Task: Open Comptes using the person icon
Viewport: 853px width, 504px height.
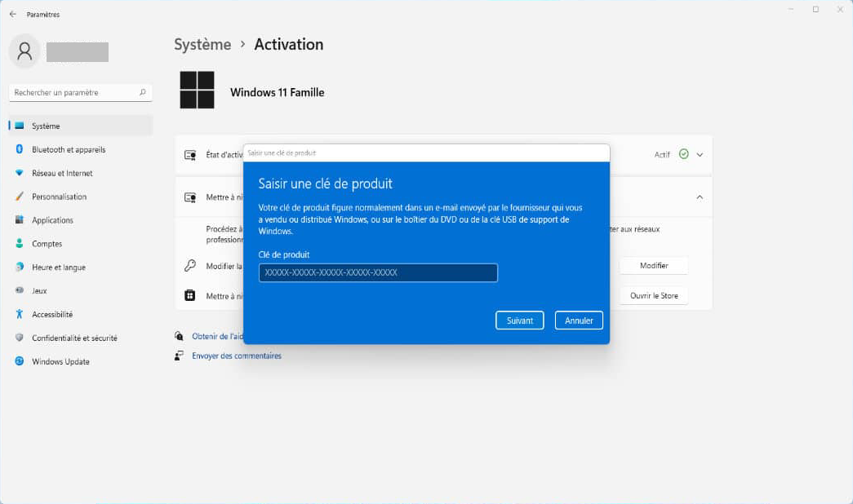Action: (20, 244)
